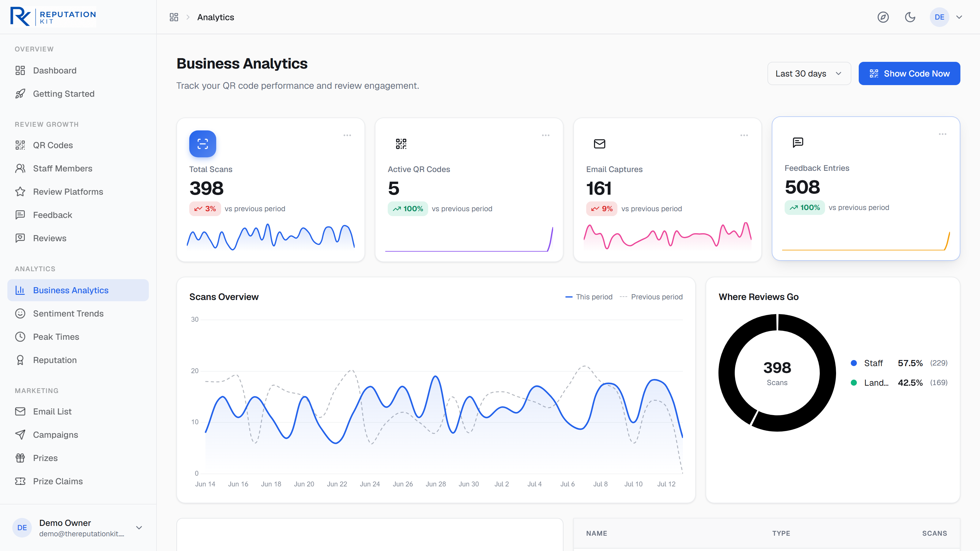
Task: Toggle This period legend series
Action: click(x=589, y=297)
